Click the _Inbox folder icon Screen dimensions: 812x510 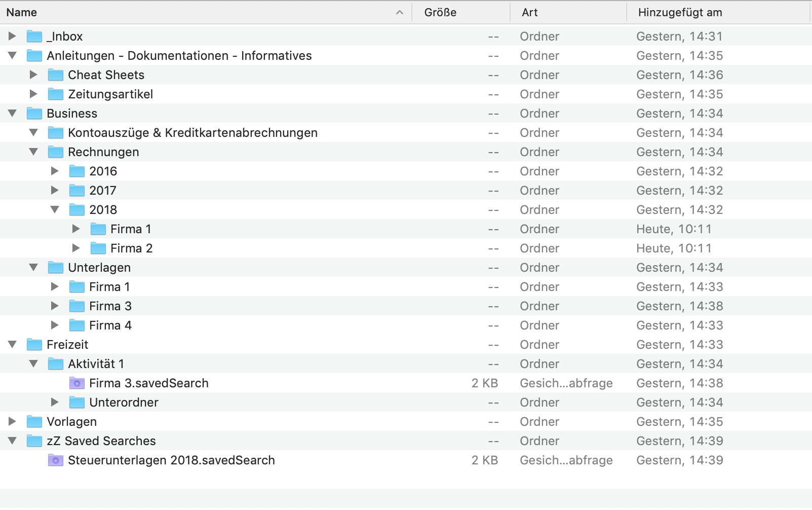click(34, 37)
